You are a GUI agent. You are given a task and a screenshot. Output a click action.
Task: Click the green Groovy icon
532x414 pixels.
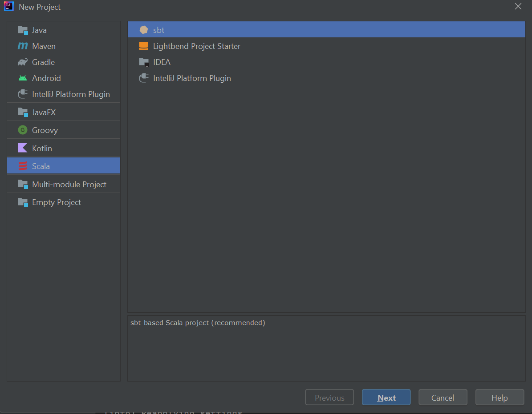pos(23,130)
